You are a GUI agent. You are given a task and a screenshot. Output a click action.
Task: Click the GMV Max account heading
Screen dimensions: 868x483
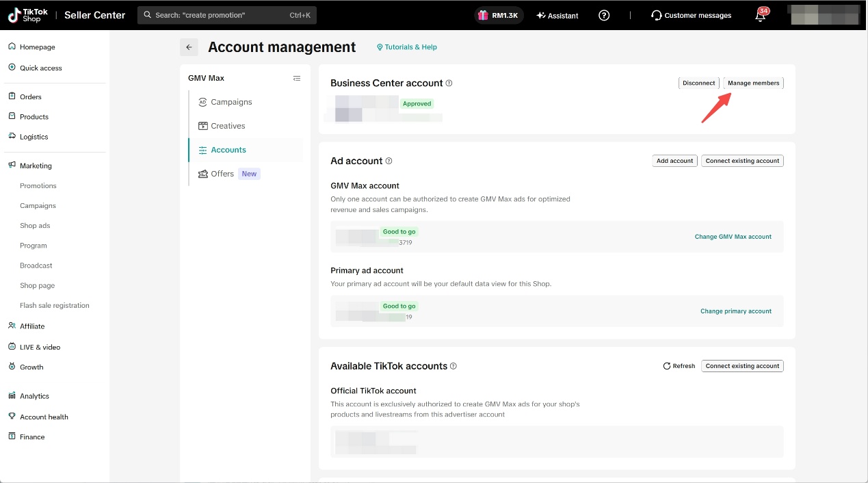pyautogui.click(x=365, y=185)
